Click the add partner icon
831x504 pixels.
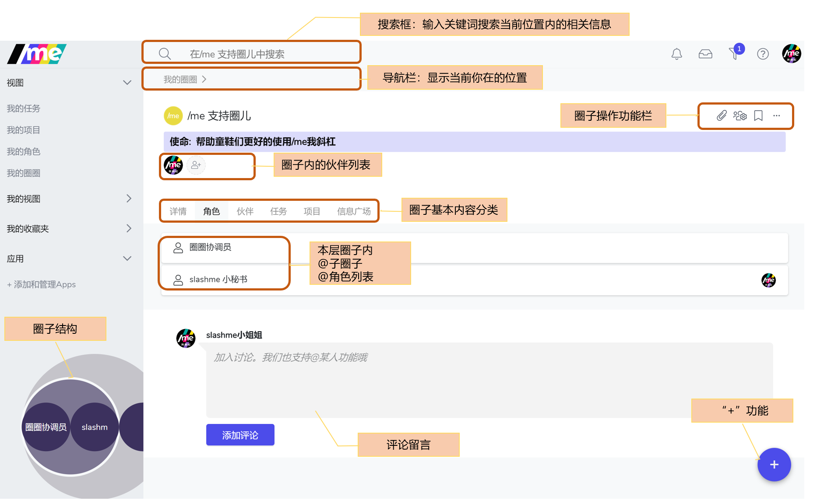[x=196, y=165]
